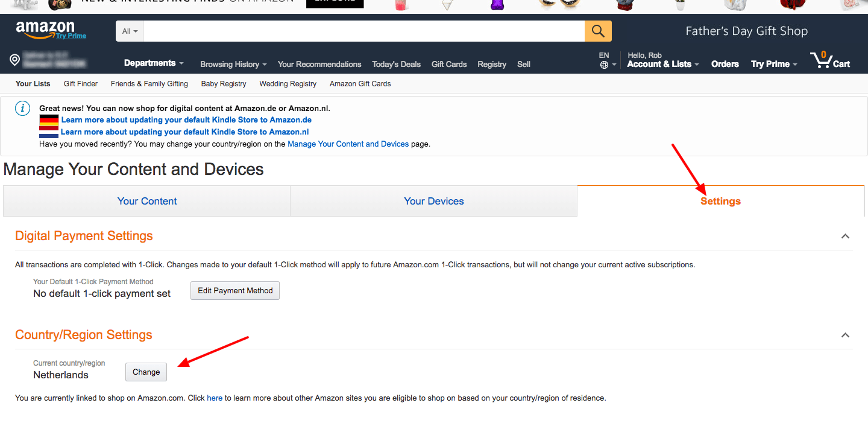Viewport: 868px width, 426px height.
Task: Open the Amazon.de Kindle Store update link
Action: tap(186, 120)
